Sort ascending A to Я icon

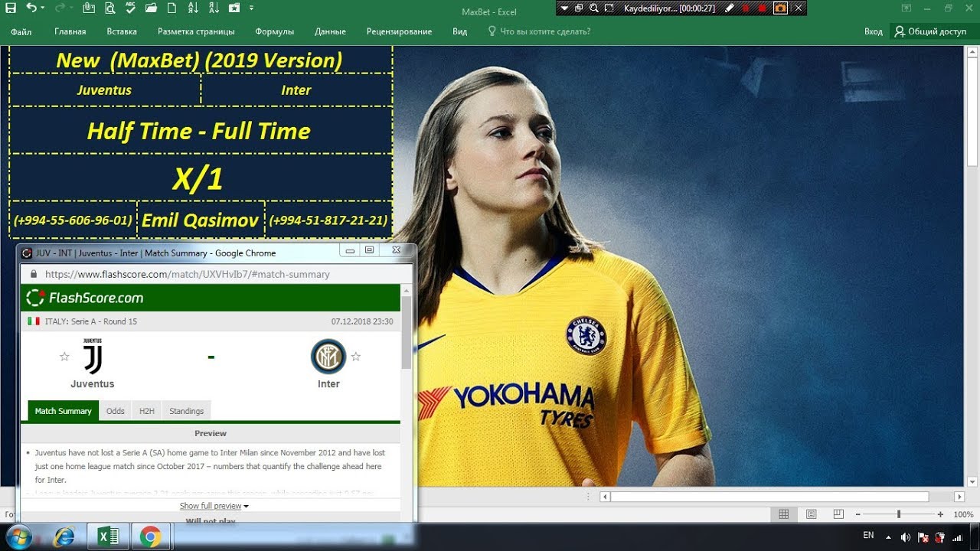(x=192, y=8)
